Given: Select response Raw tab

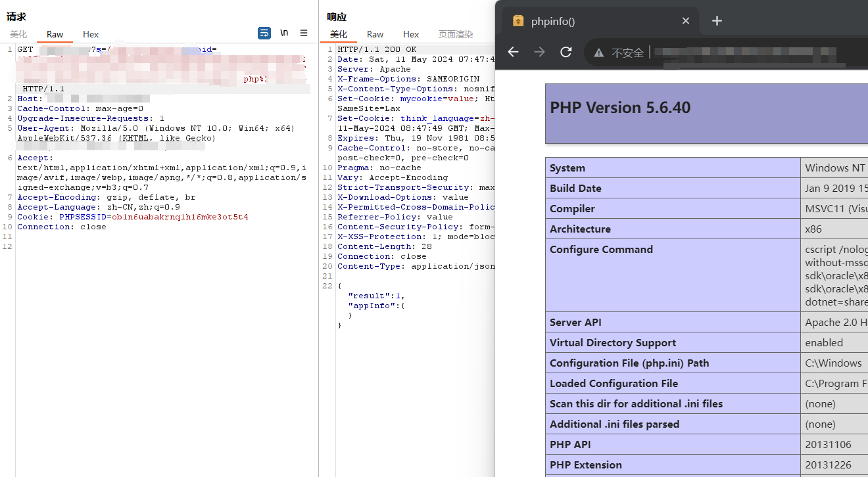Looking at the screenshot, I should coord(375,34).
